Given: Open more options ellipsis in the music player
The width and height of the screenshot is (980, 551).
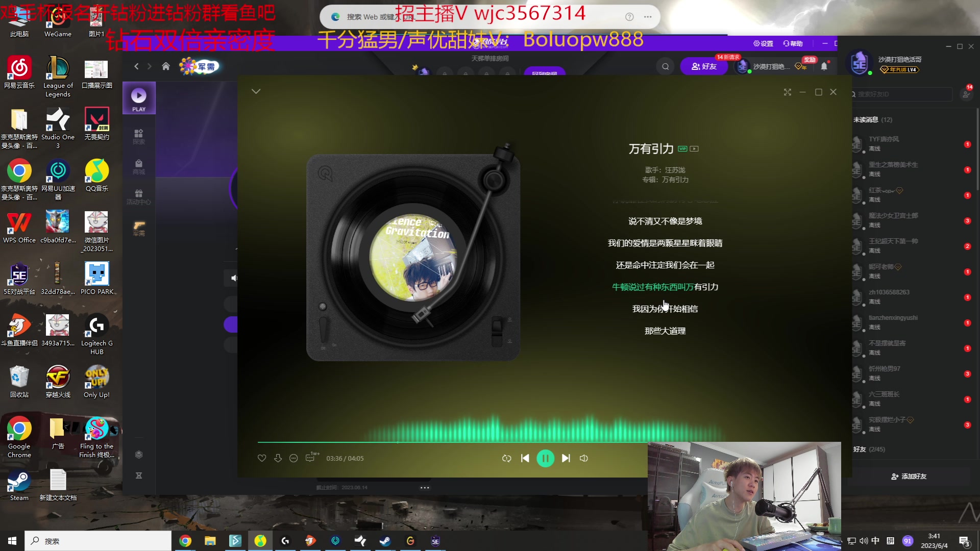Looking at the screenshot, I should (293, 458).
